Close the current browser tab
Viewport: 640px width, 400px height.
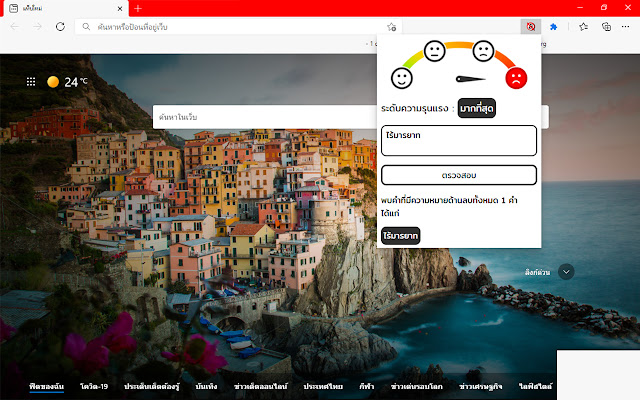tap(120, 8)
